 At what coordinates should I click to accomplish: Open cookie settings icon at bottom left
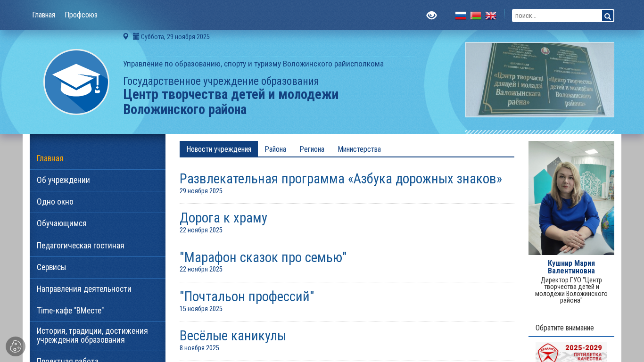pos(16,346)
